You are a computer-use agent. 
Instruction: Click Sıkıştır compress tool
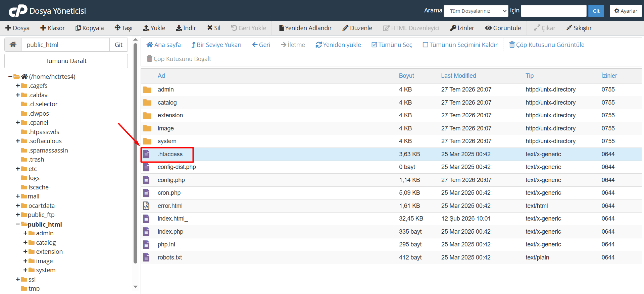579,28
